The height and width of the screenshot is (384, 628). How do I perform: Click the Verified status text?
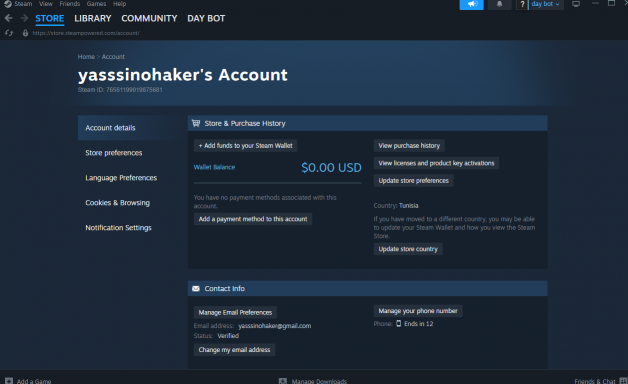(x=228, y=336)
